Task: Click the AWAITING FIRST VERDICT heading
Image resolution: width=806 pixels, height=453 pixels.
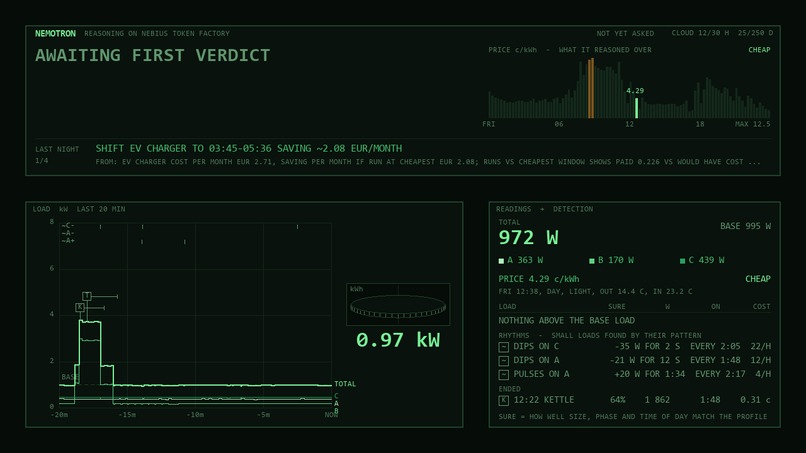Action: pos(153,56)
